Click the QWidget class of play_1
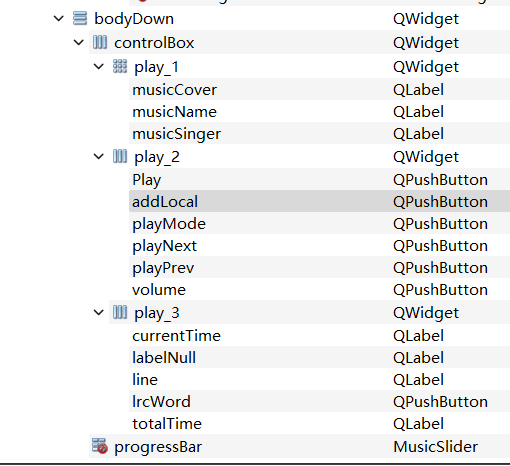This screenshot has height=466, width=510. (x=426, y=67)
